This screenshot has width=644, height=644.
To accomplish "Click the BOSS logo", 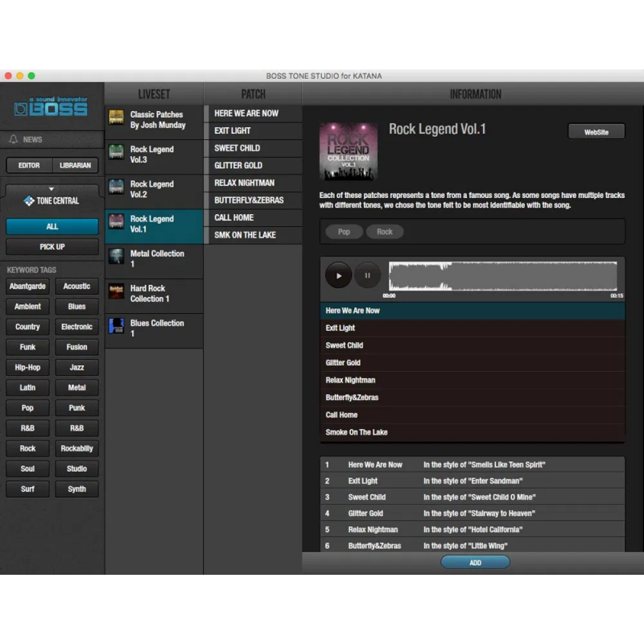I will [51, 106].
